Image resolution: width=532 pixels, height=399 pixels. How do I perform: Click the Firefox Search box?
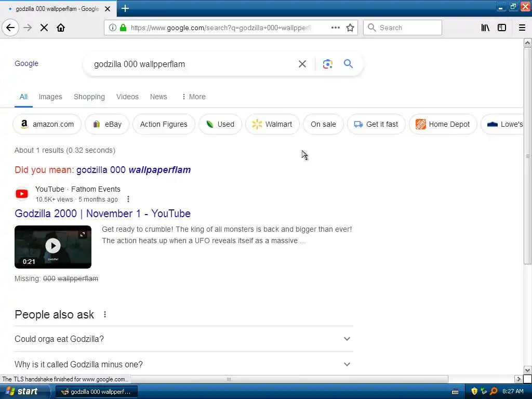pos(403,28)
